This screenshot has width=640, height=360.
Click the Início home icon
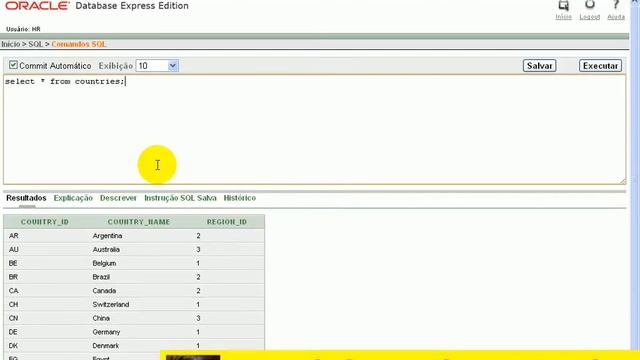point(564,6)
